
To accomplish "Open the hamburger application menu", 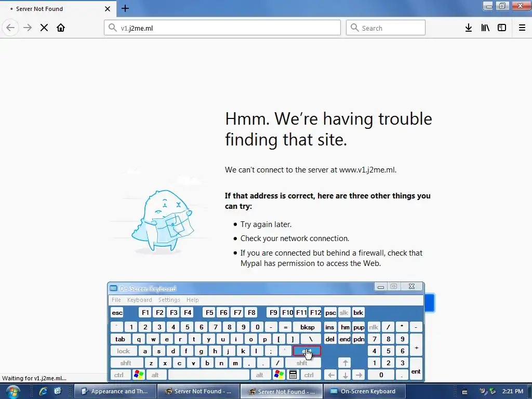I will (522, 28).
